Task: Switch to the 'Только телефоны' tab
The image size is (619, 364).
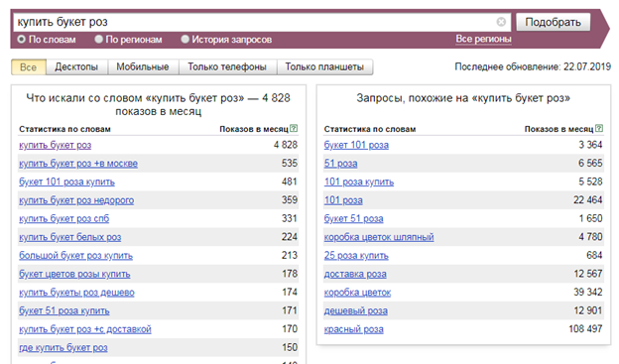Action: (x=227, y=67)
